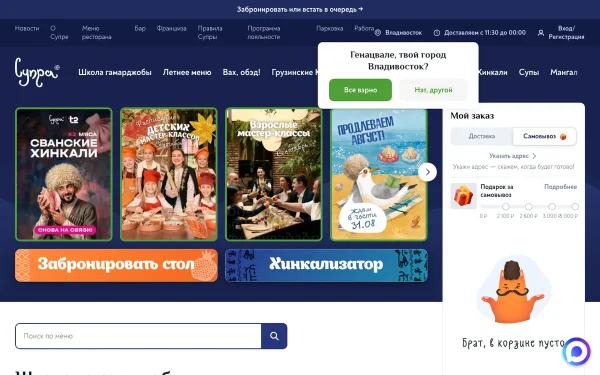Click Доставляем с 11:30 до 00:00 text
The image size is (600, 375).
coord(485,33)
